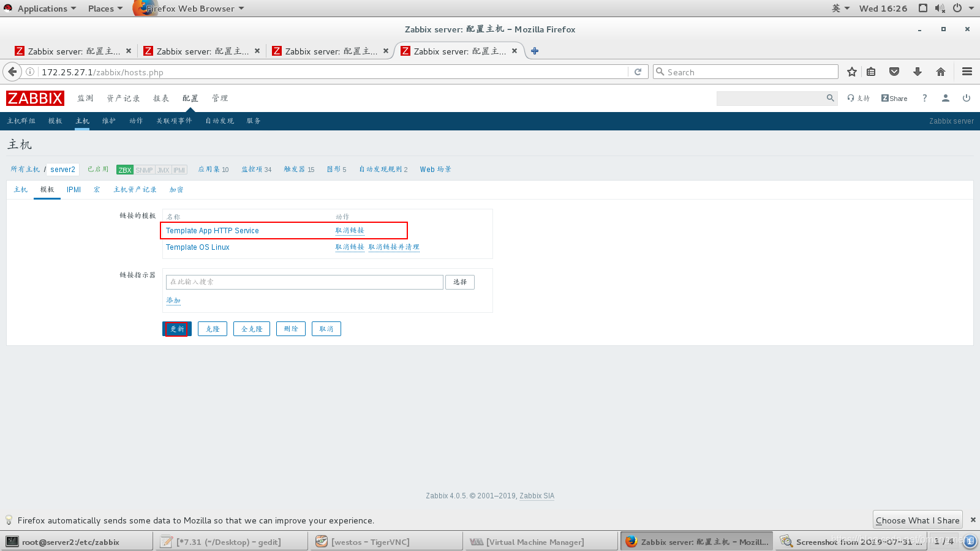Open a new browser tab with plus
Viewport: 980px width, 551px height.
click(x=535, y=51)
